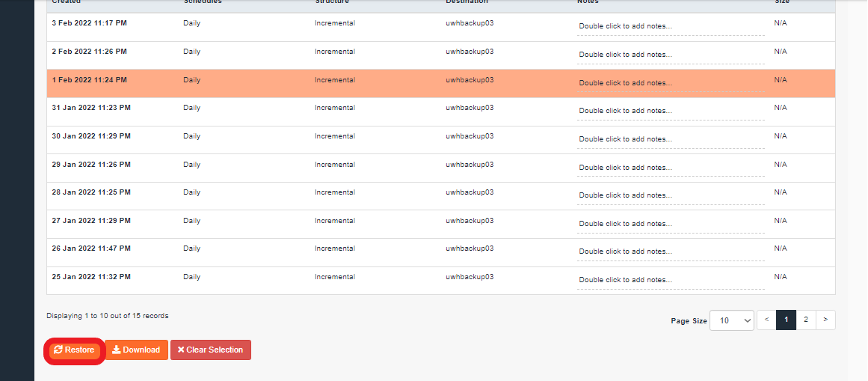The height and width of the screenshot is (381, 868).
Task: Go to page 2 of backups
Action: pos(805,320)
